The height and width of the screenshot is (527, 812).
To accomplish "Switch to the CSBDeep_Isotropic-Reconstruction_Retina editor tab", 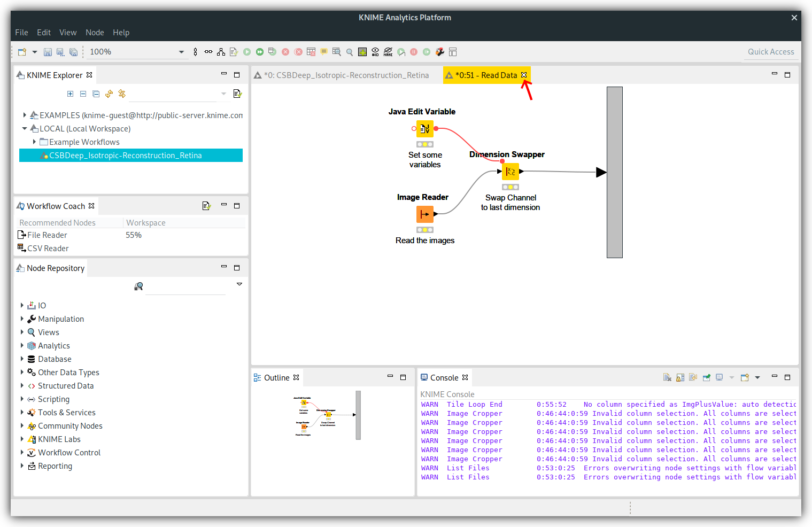I will click(346, 75).
